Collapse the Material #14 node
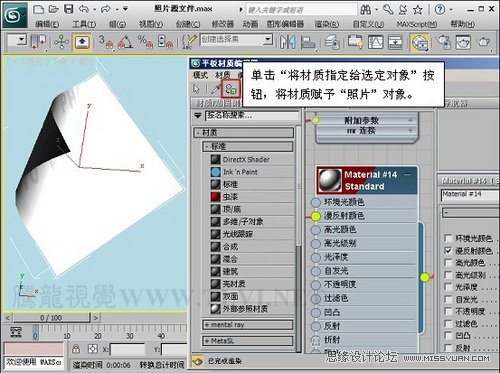500x373 pixels. (x=407, y=174)
